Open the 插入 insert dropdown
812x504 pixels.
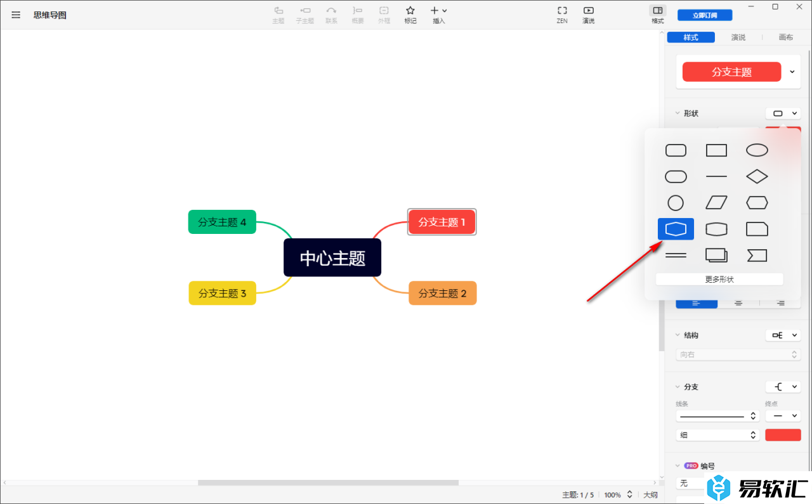(439, 15)
